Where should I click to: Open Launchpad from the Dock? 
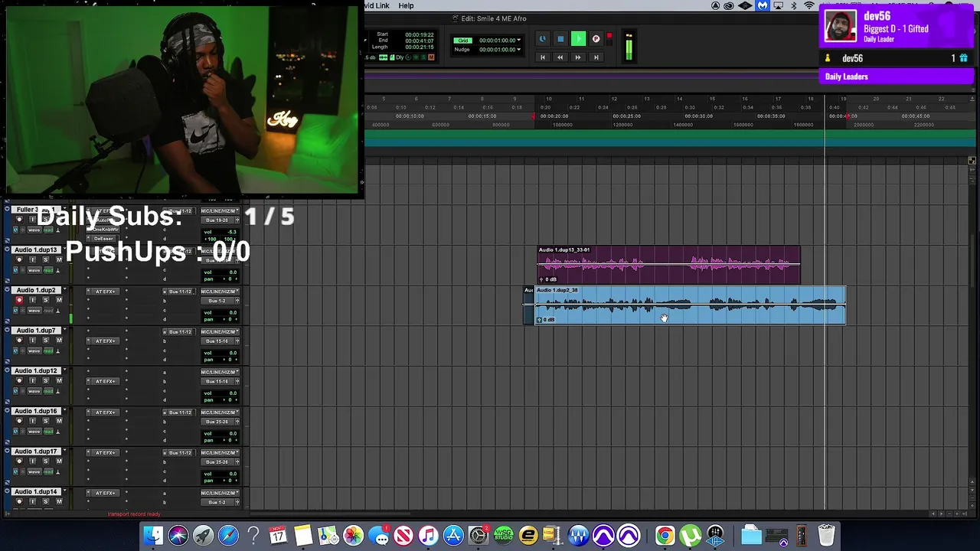click(203, 535)
